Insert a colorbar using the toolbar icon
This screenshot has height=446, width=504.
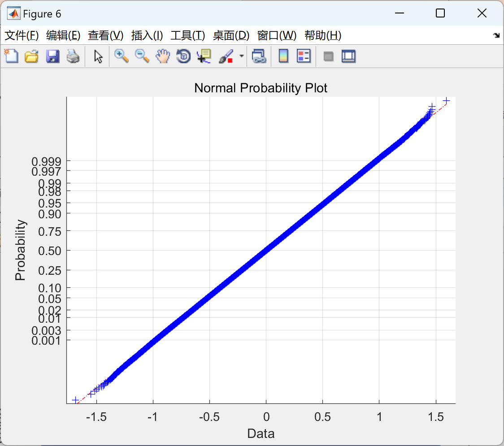[283, 56]
